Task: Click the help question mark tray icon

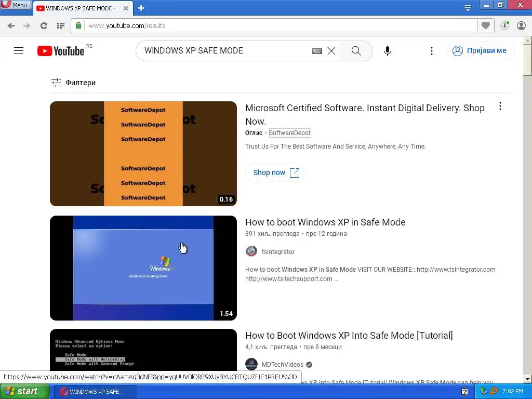Action: coord(465,392)
